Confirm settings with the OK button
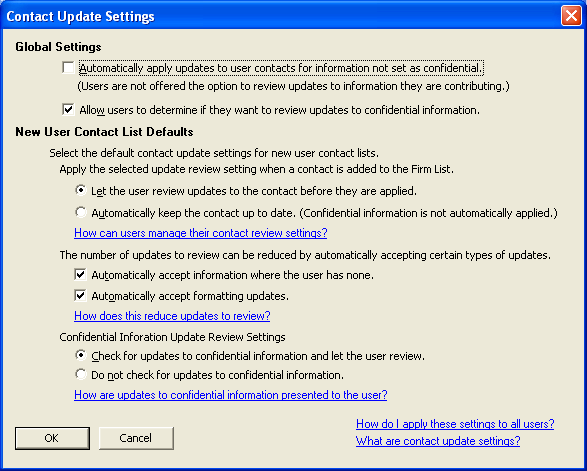 (52, 438)
